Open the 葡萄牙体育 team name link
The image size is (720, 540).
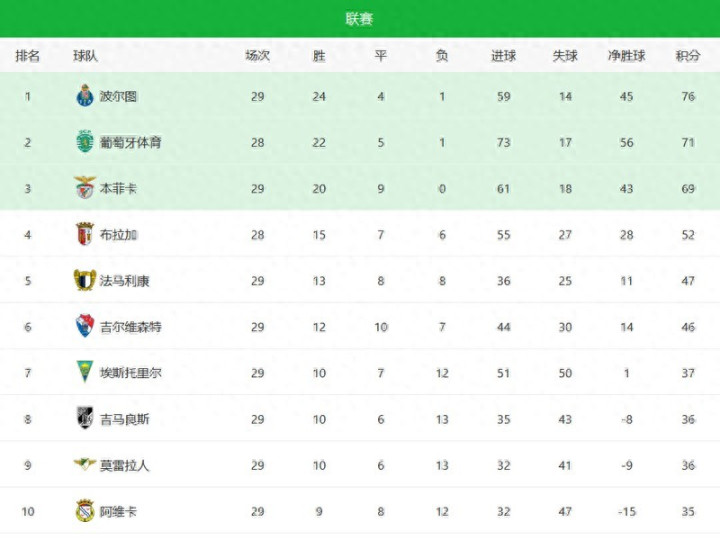click(x=131, y=142)
